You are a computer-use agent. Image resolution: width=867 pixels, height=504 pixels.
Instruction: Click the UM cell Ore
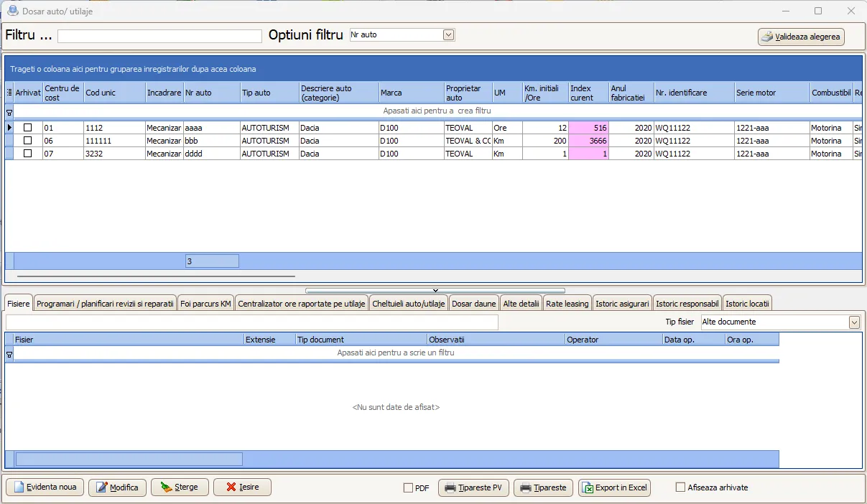[506, 128]
